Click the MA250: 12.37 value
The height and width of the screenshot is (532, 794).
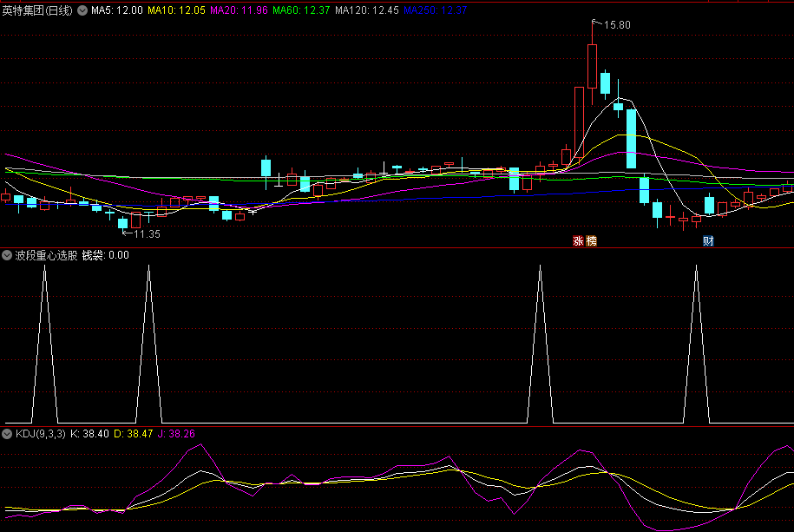click(436, 10)
